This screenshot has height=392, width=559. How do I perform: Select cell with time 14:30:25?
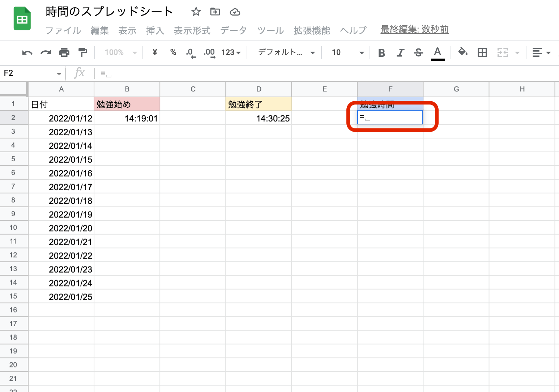click(x=259, y=118)
